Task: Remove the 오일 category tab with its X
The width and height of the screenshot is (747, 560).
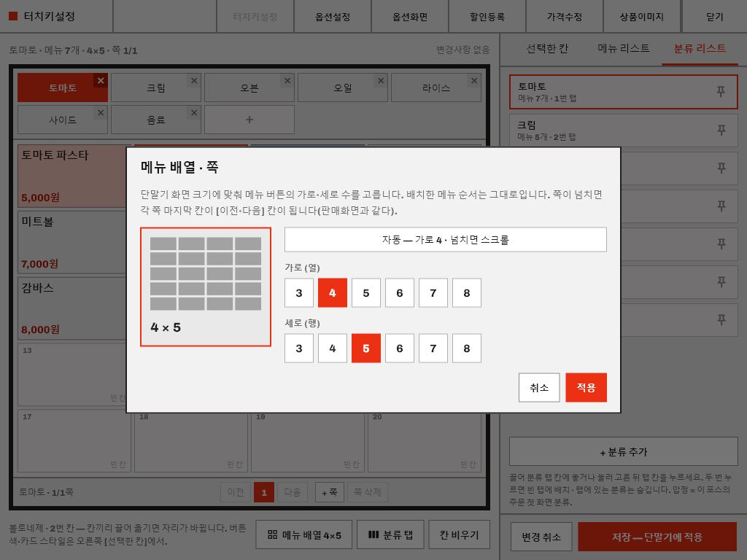Action: pos(381,80)
